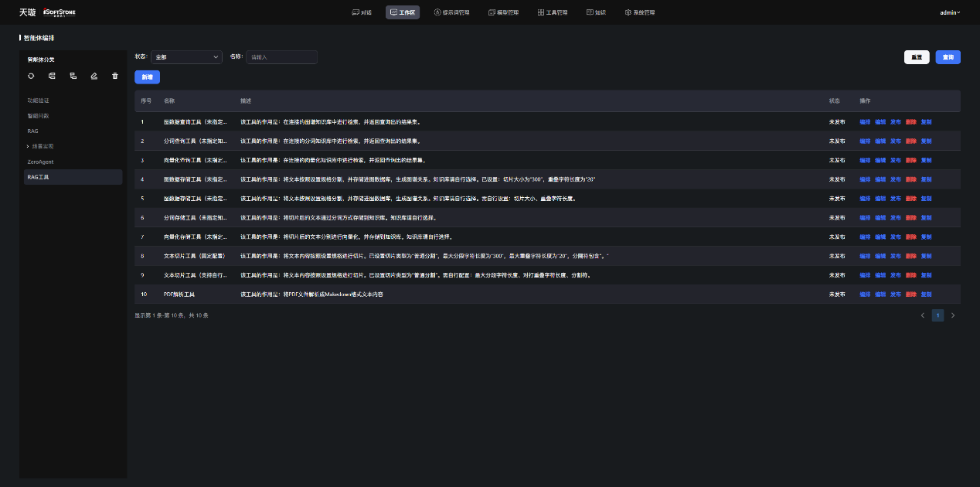Select ZeroAgent in the category list

tap(40, 162)
